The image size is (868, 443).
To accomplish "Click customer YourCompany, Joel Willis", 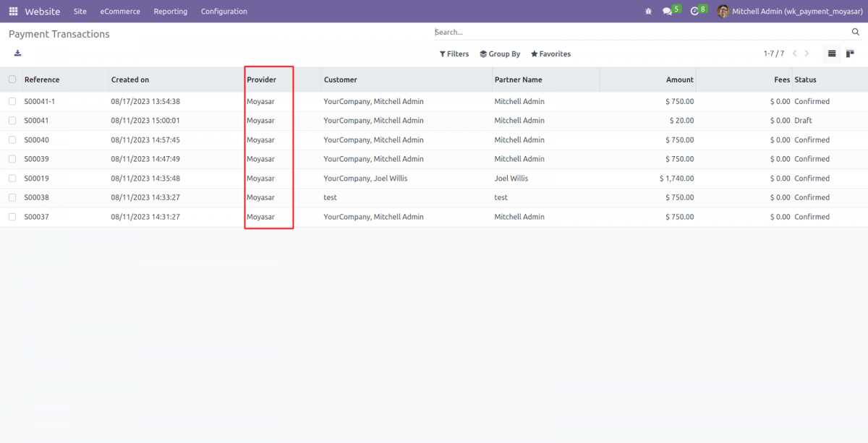I will click(x=365, y=178).
